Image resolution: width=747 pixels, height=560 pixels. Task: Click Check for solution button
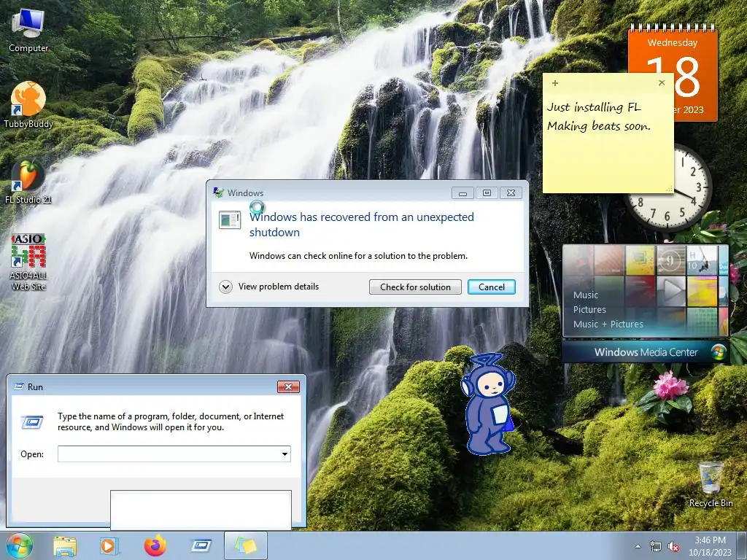[x=415, y=287]
